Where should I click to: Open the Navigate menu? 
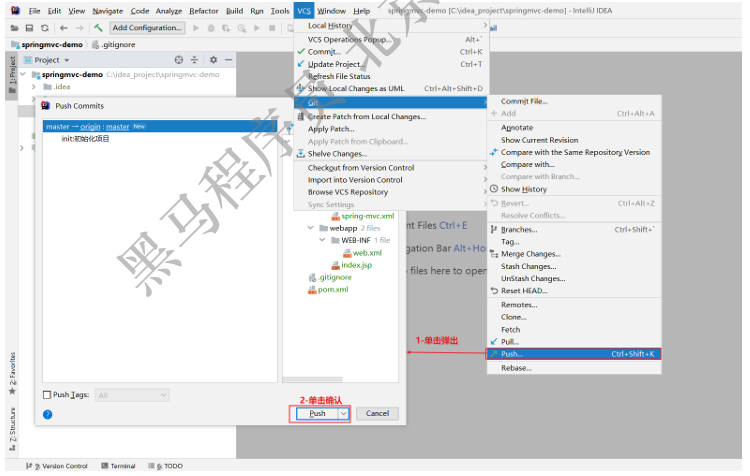tap(108, 11)
